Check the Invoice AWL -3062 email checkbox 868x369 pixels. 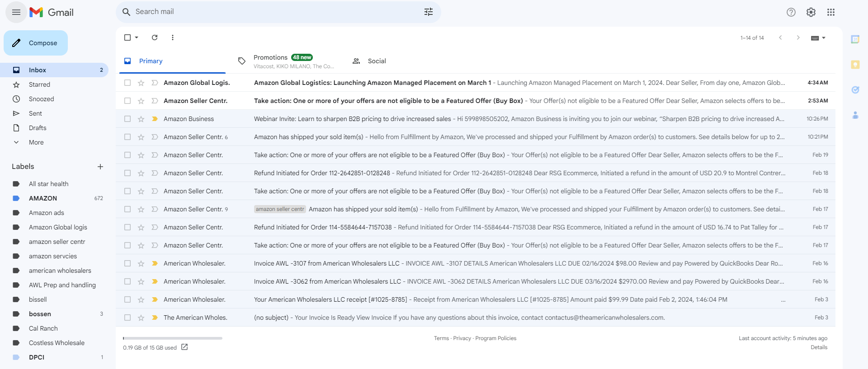127,281
